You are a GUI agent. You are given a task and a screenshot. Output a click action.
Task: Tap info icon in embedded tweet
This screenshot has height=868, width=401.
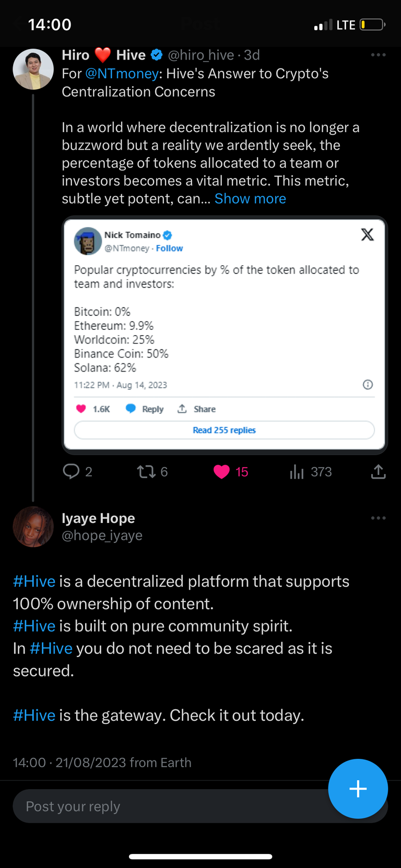coord(368,385)
